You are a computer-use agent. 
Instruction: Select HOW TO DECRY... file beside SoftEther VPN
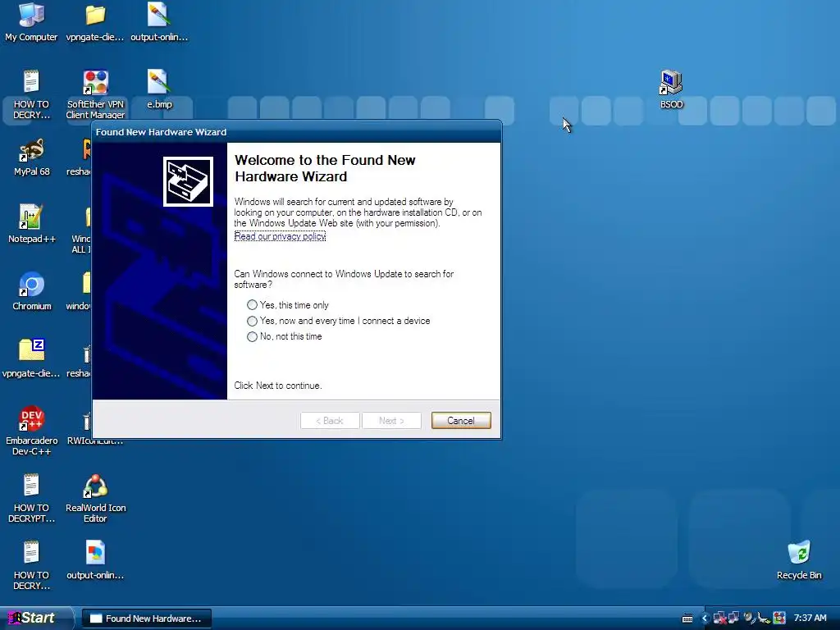31,95
